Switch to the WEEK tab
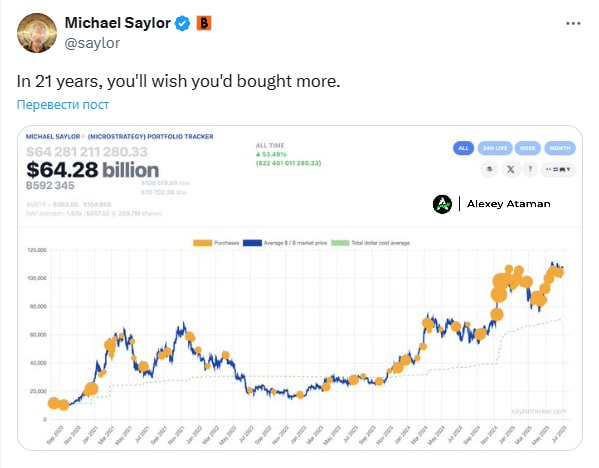The image size is (599, 468). (528, 148)
